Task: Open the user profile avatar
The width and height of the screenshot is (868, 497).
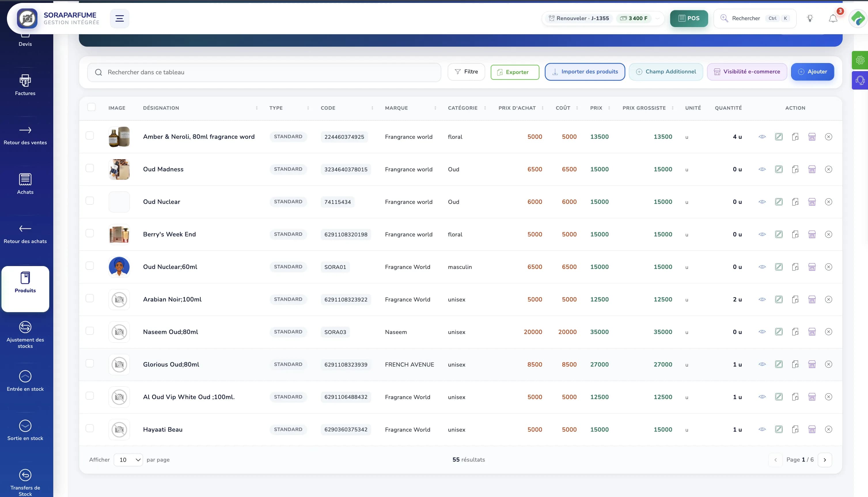Action: (858, 18)
